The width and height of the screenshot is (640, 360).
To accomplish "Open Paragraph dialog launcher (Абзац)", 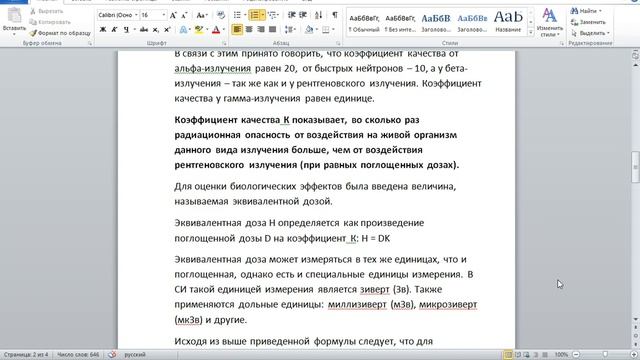I will coord(338,43).
